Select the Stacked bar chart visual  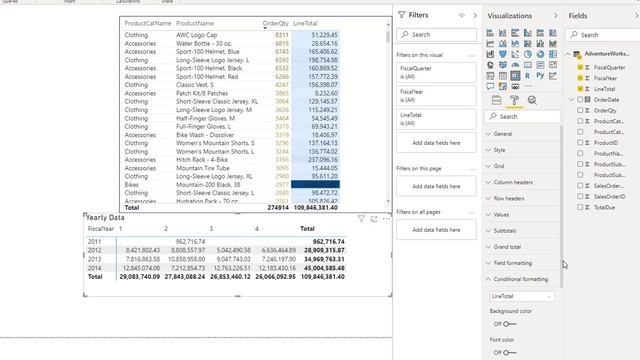coord(490,33)
